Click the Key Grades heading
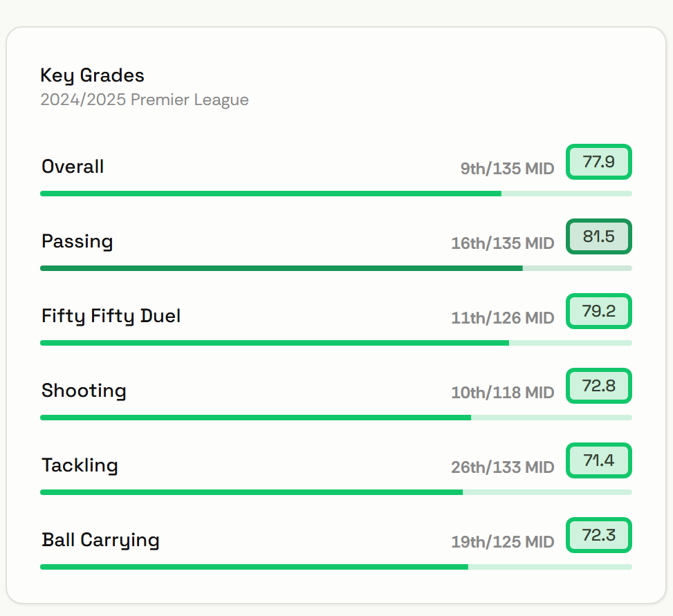Image resolution: width=673 pixels, height=616 pixels. (x=92, y=76)
